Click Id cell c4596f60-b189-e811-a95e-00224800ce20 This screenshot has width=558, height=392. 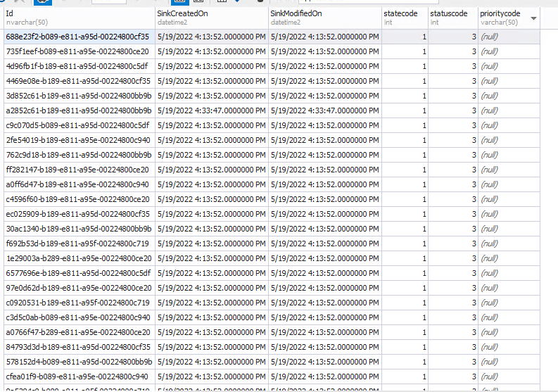click(x=80, y=199)
